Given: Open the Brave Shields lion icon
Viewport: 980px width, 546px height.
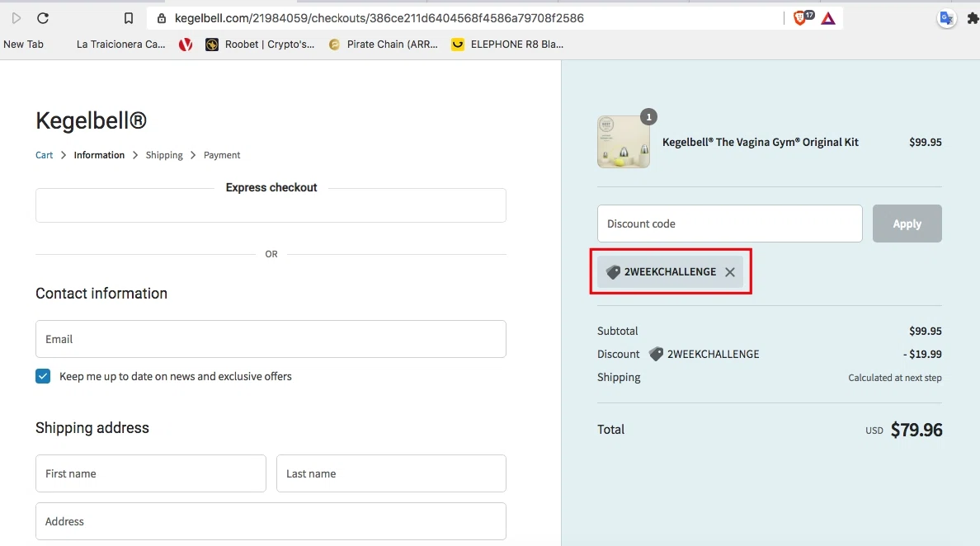Looking at the screenshot, I should (x=799, y=18).
